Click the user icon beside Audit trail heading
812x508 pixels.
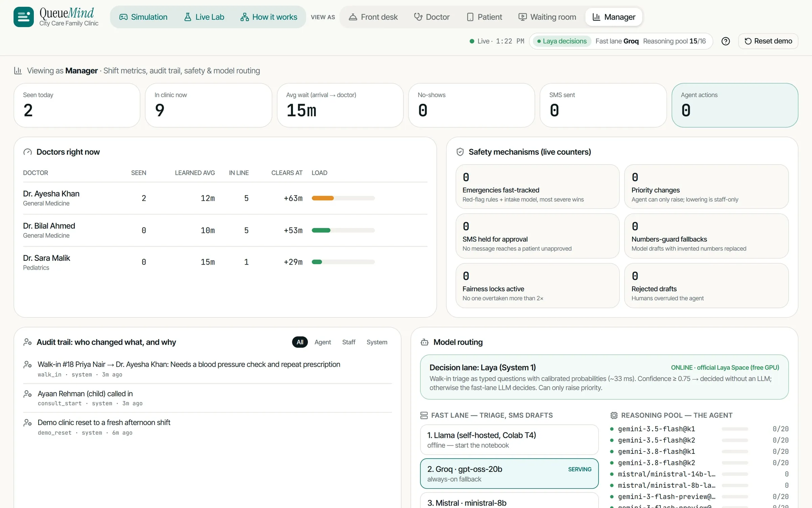pyautogui.click(x=27, y=342)
